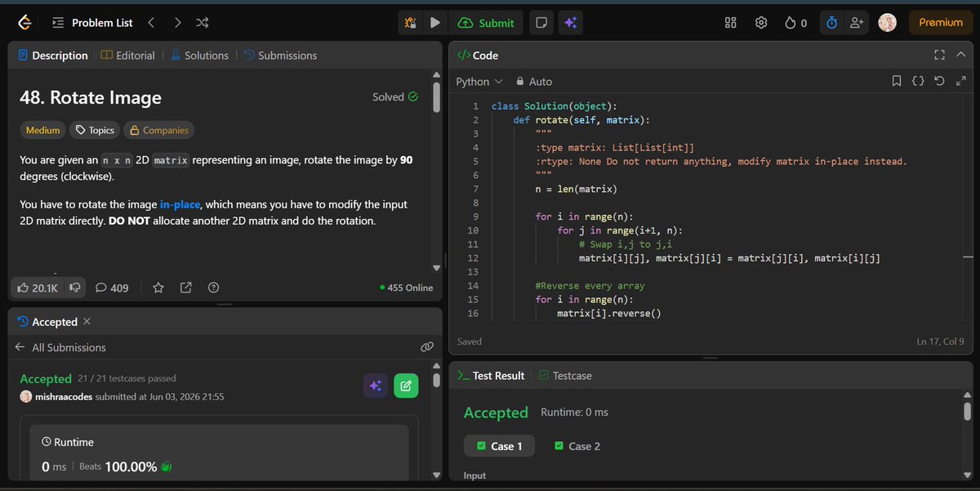Switch to the Testcase tab
The width and height of the screenshot is (980, 491).
[x=565, y=376]
